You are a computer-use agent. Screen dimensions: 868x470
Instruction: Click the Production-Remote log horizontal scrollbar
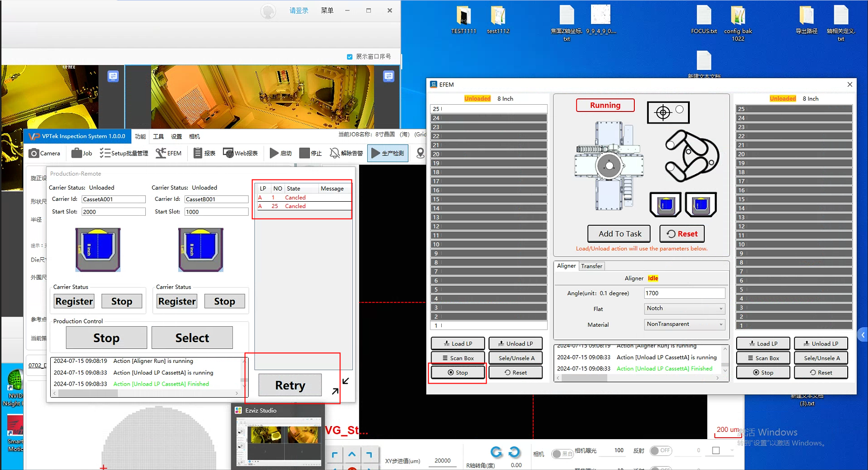point(147,393)
